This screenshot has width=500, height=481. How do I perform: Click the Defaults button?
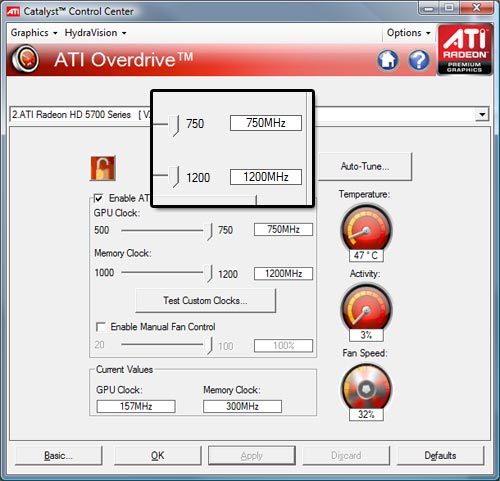tap(440, 455)
